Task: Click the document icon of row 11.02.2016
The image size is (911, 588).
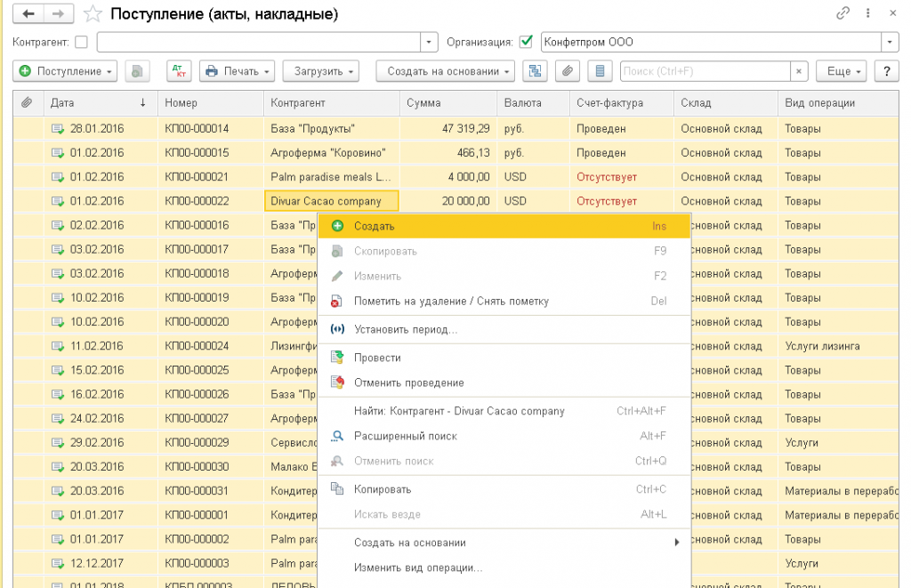Action: coord(58,346)
